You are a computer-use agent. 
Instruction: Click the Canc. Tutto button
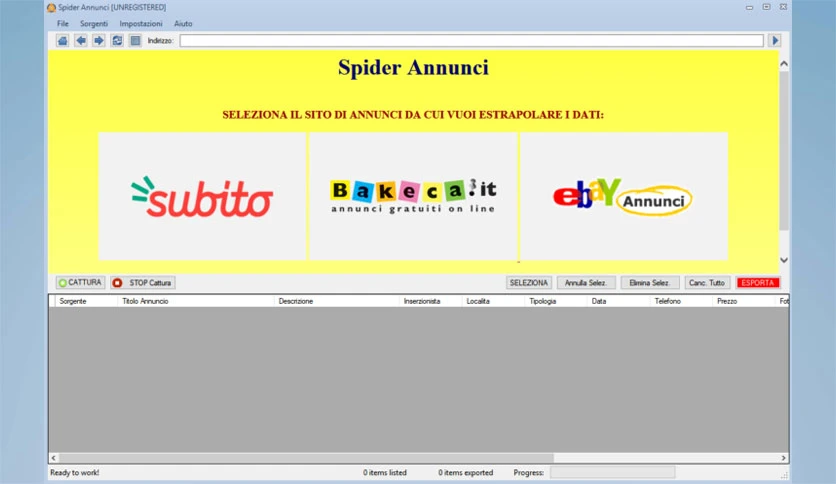click(x=706, y=283)
